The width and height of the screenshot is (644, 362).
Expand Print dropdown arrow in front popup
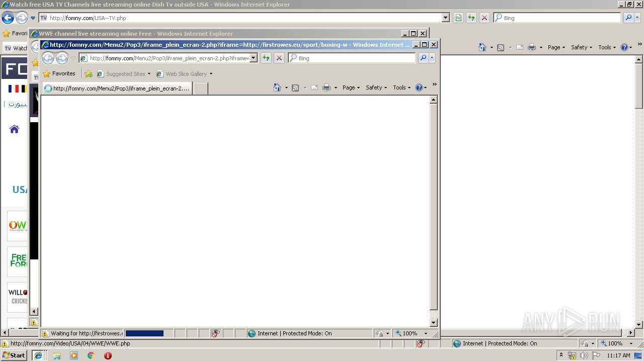(336, 88)
